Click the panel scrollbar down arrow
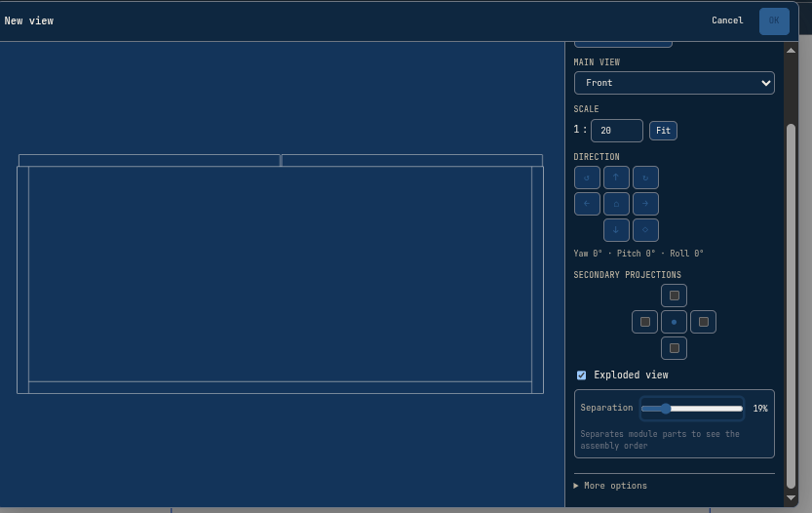Viewport: 812px width, 513px height. (791, 498)
